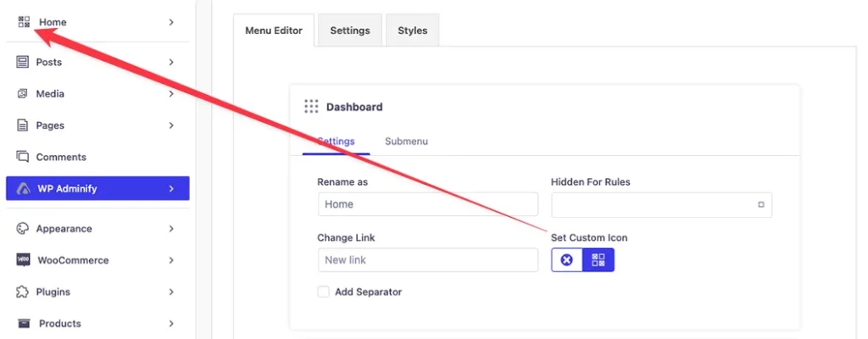Click the Appearance palette icon

[22, 228]
